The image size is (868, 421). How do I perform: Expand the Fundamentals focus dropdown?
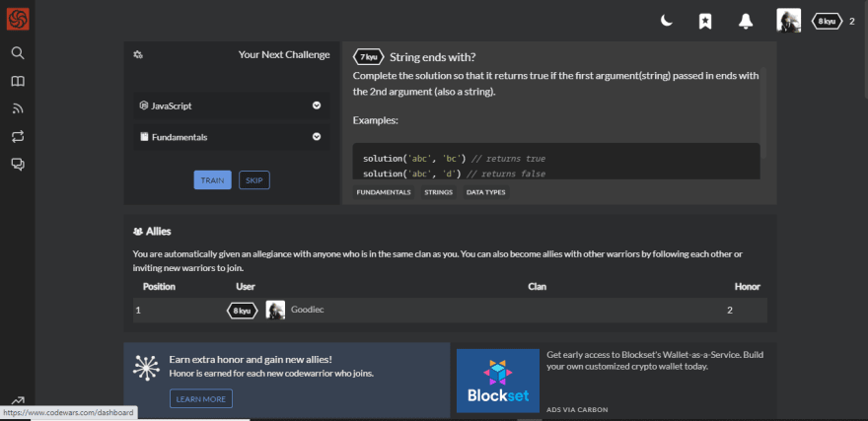[232, 137]
